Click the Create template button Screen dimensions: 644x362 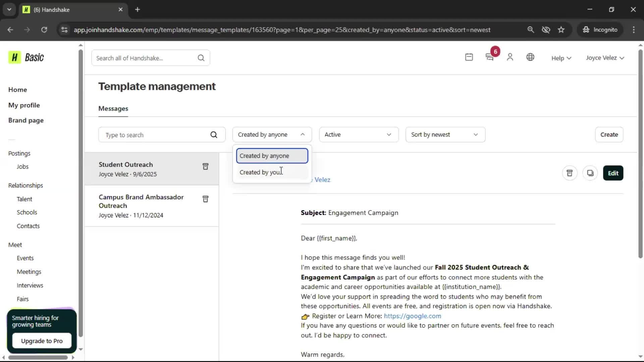tap(609, 135)
